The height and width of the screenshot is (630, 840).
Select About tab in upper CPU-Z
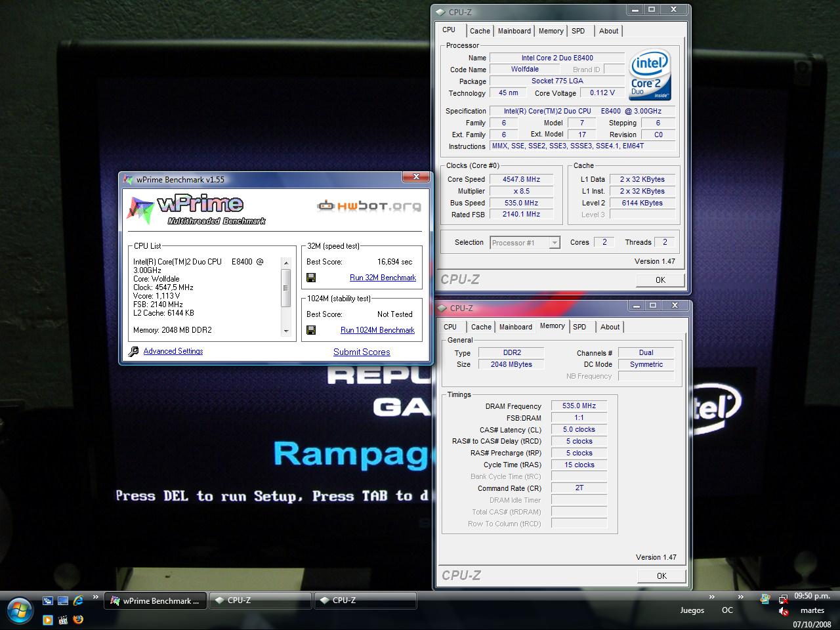[608, 31]
